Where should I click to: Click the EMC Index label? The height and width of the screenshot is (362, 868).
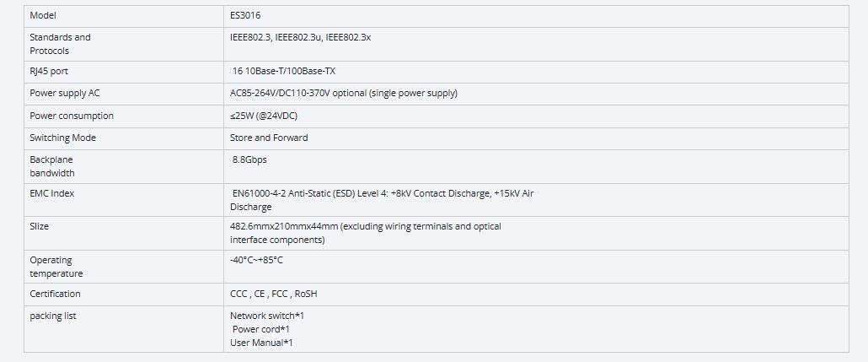(x=52, y=193)
